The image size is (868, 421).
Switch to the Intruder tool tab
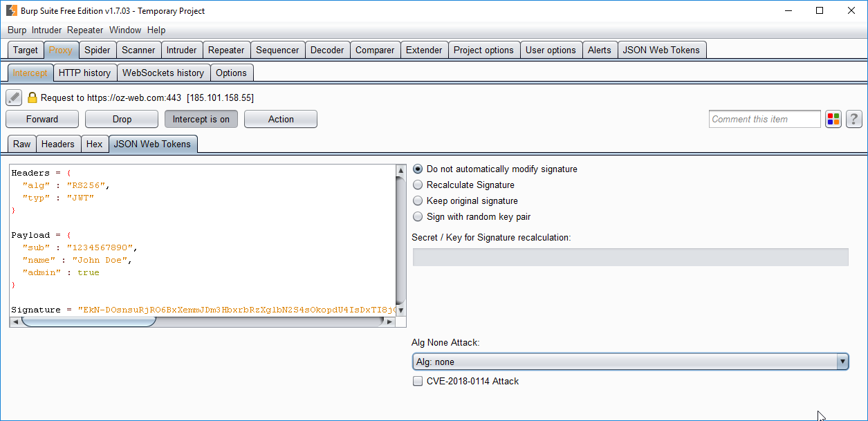tap(182, 50)
